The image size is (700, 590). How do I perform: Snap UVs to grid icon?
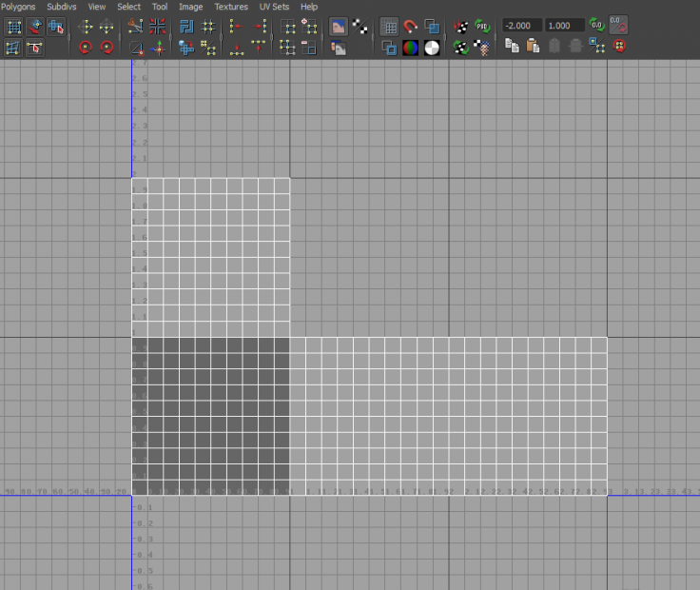pyautogui.click(x=208, y=27)
